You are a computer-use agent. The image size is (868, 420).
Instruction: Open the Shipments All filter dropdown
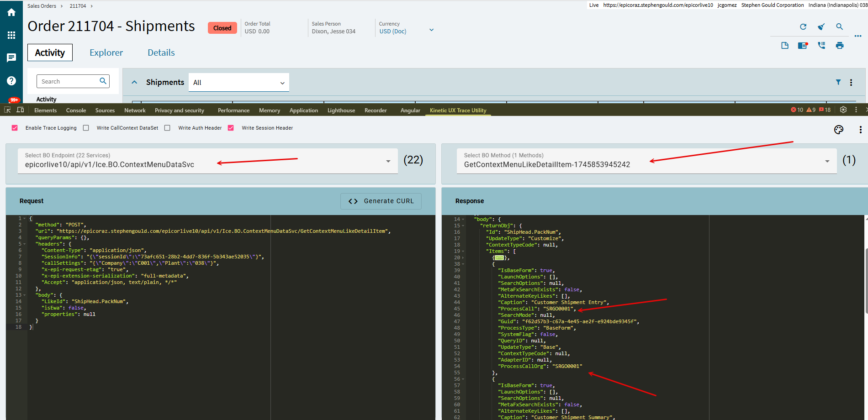[x=239, y=83]
